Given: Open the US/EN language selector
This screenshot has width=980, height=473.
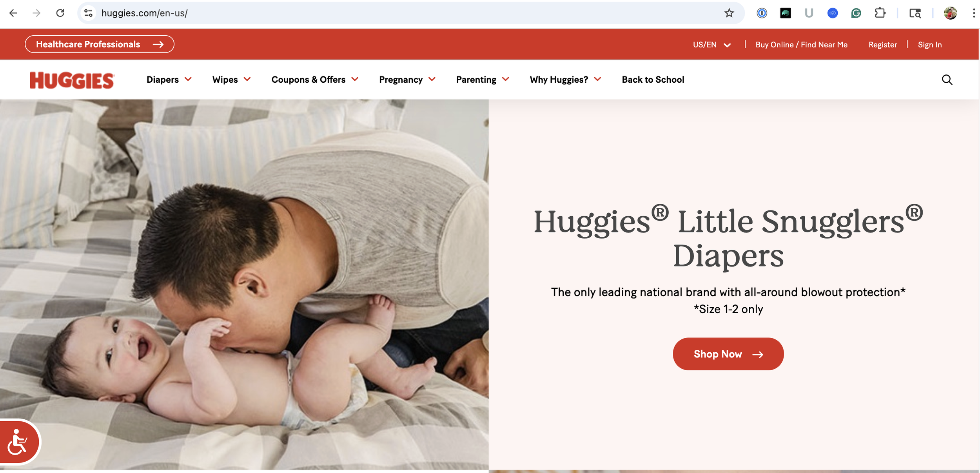Looking at the screenshot, I should point(711,45).
